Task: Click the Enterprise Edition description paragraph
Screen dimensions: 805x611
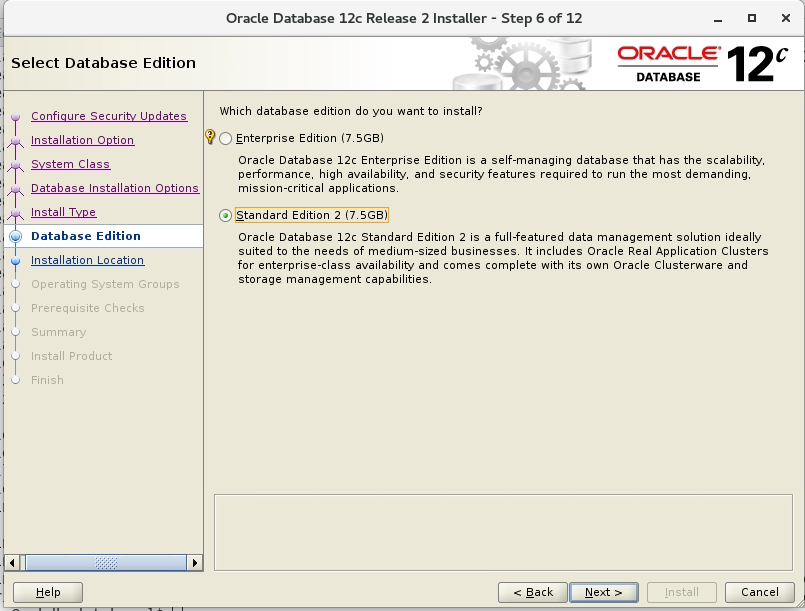Action: click(x=502, y=175)
